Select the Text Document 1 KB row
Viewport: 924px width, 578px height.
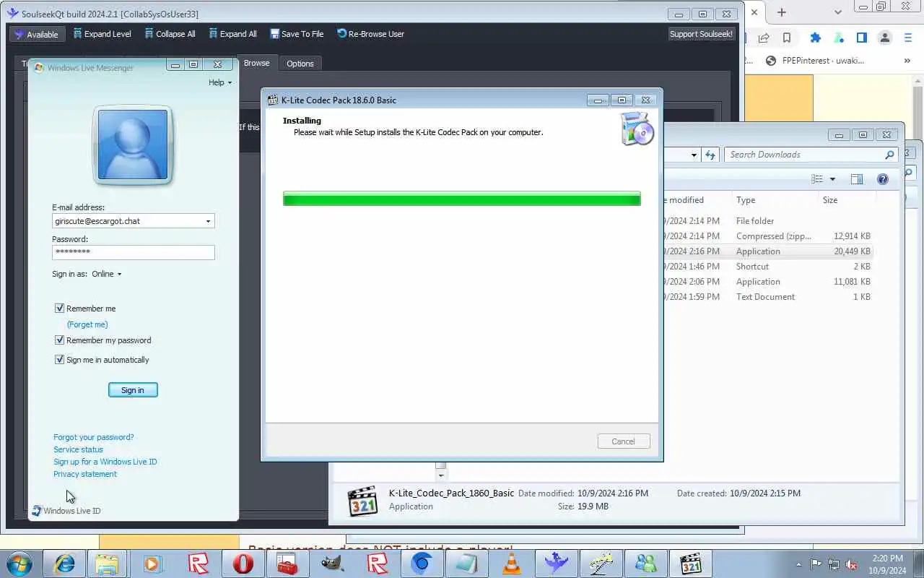coord(768,297)
